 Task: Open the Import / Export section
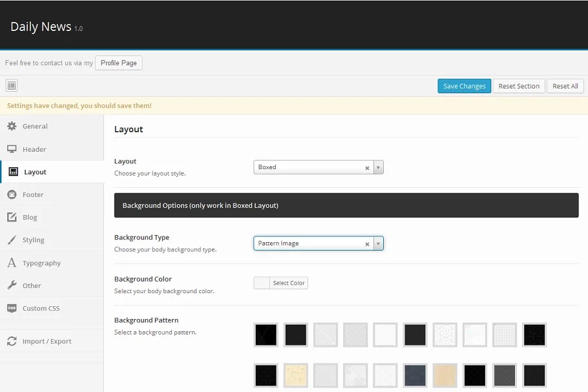click(x=47, y=341)
